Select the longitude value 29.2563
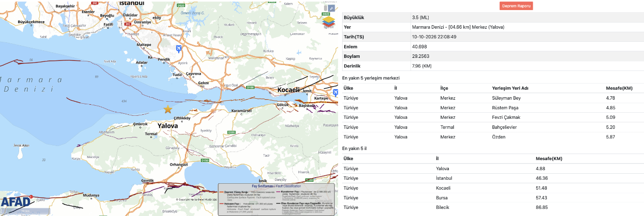Viewport: 644px width, 216px height. tap(421, 56)
